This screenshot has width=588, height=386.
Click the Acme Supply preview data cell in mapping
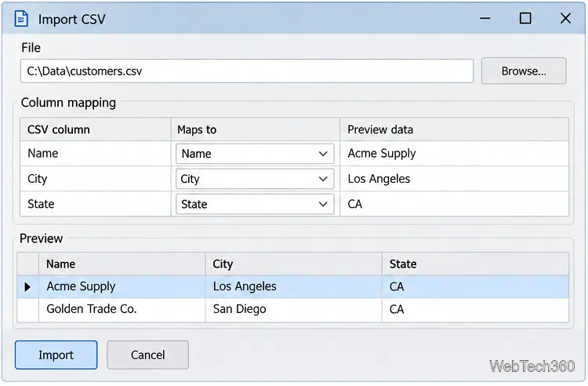click(454, 154)
